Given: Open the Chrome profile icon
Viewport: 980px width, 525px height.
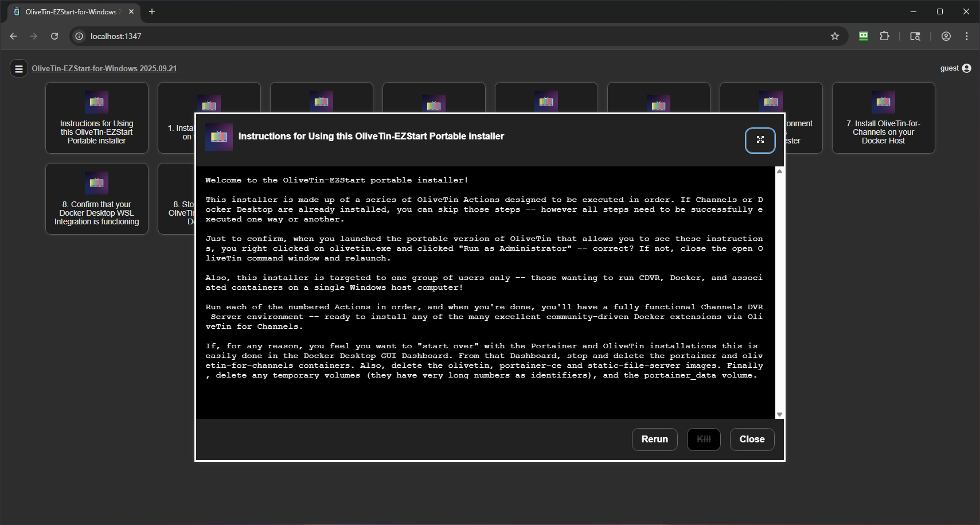Looking at the screenshot, I should click(946, 36).
